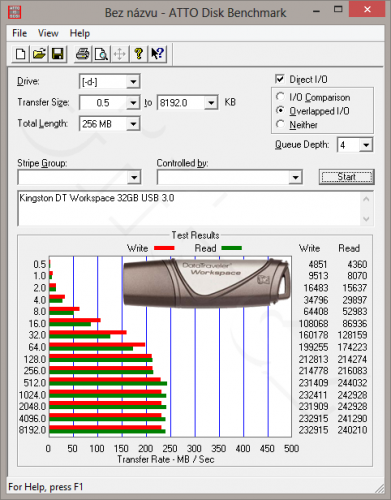The width and height of the screenshot is (391, 500).
Task: Open the Total Length dropdown 256 MB
Action: (133, 124)
